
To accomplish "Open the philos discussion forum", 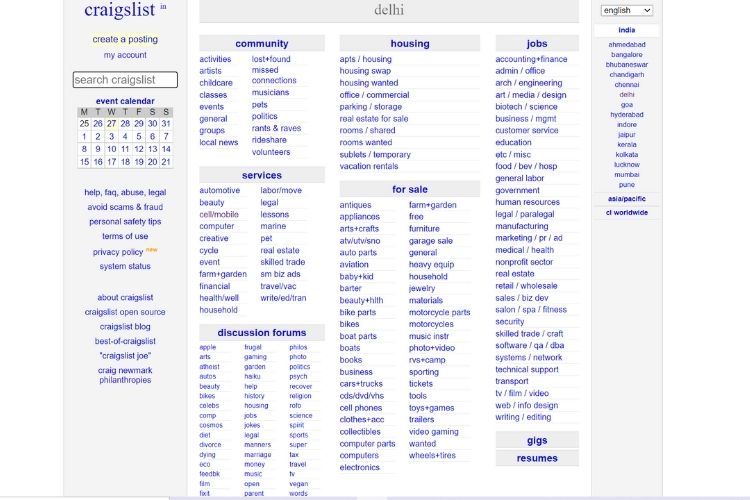I will [298, 347].
